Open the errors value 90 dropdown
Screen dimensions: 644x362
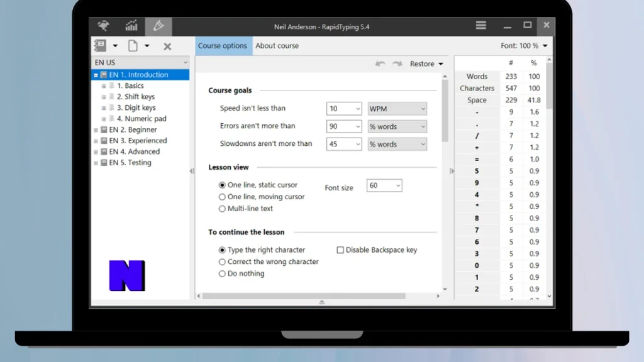tap(344, 126)
